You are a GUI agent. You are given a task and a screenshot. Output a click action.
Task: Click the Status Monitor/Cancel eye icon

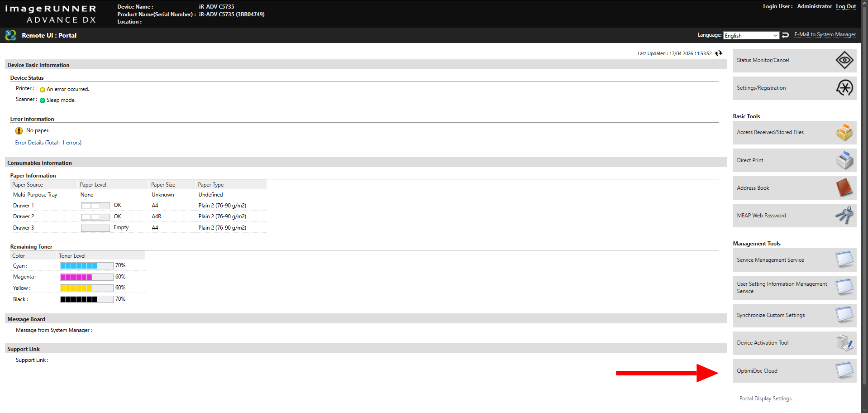pyautogui.click(x=844, y=60)
